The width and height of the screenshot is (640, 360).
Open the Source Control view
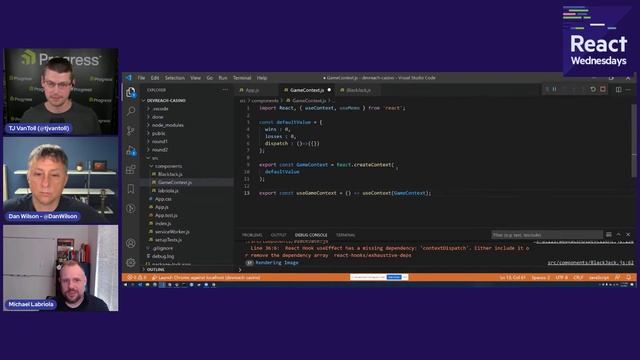coord(131,131)
